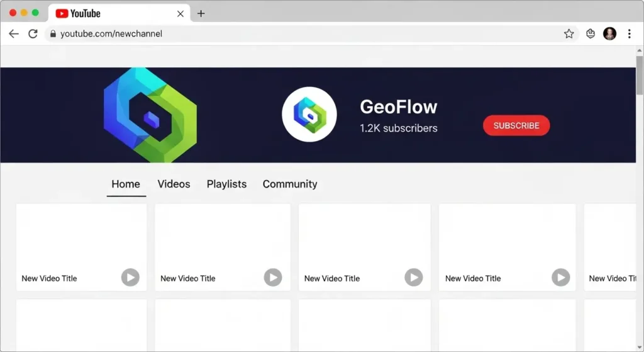The image size is (644, 352).
Task: Play the second New Video Title card
Action: pos(273,278)
